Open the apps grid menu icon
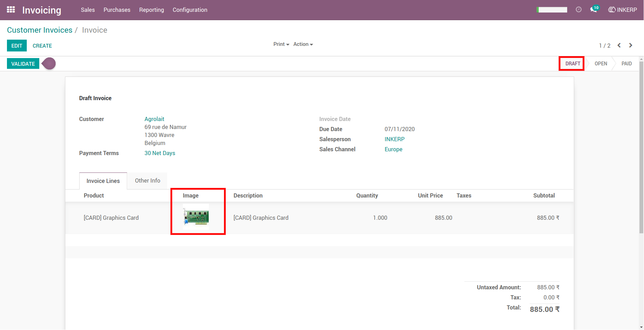Image resolution: width=644 pixels, height=330 pixels. 11,10
